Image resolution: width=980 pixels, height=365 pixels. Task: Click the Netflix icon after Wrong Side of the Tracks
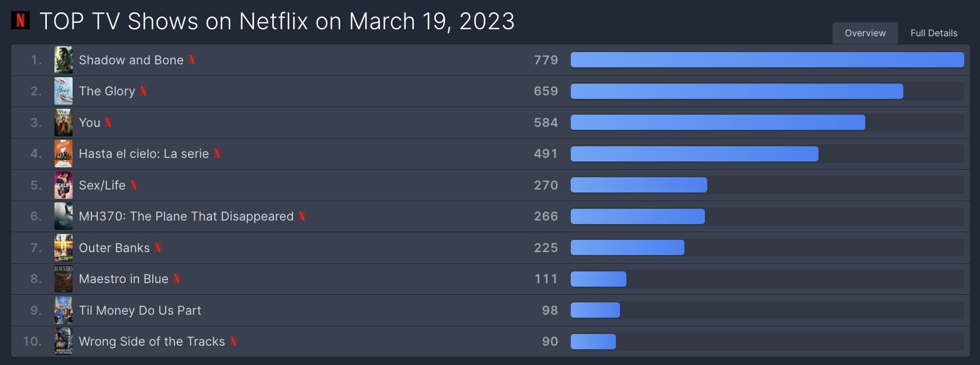click(x=233, y=341)
